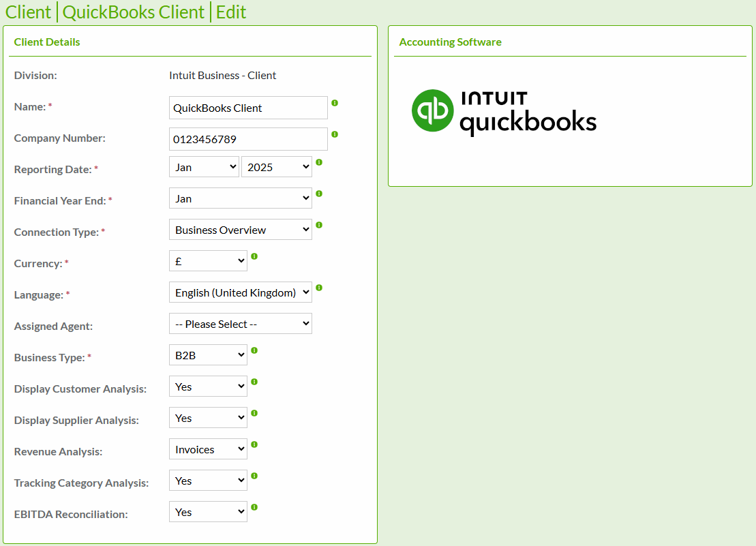Click the Financial Year End info icon

[319, 194]
